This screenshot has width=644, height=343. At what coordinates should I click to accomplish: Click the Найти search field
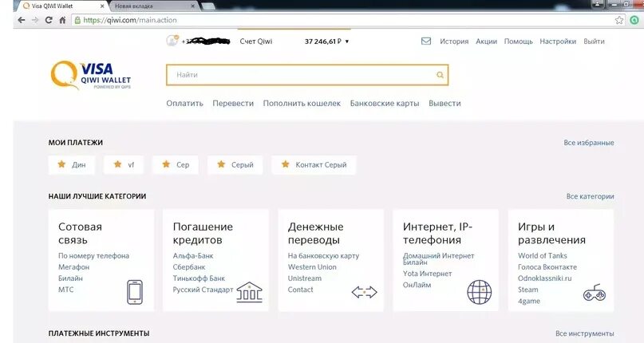[307, 75]
